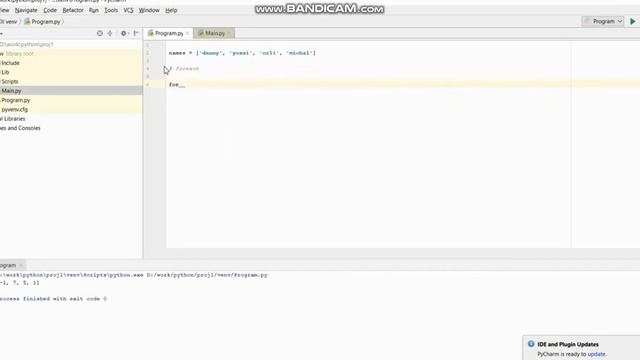This screenshot has height=360, width=640.
Task: Open the VCS menu
Action: pos(128,10)
